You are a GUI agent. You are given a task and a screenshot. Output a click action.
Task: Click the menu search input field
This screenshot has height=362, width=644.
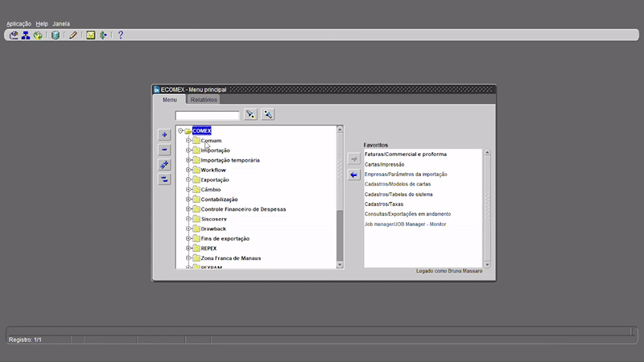[x=207, y=115]
